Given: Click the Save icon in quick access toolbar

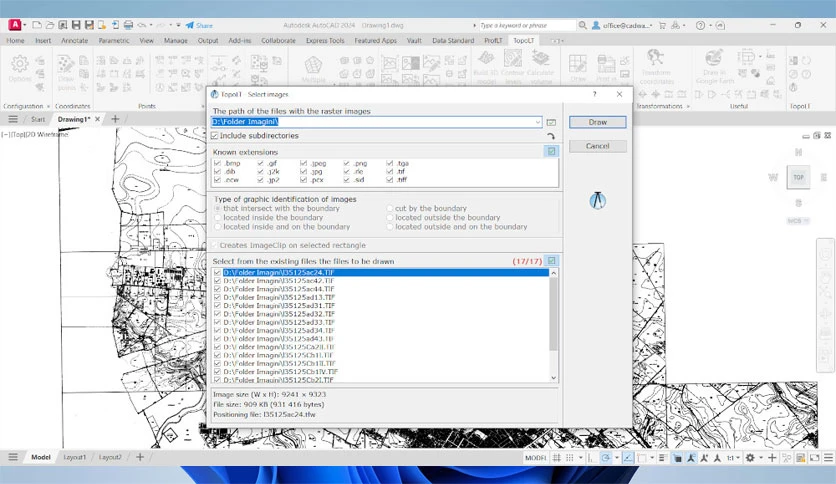Looking at the screenshot, I should (x=76, y=25).
